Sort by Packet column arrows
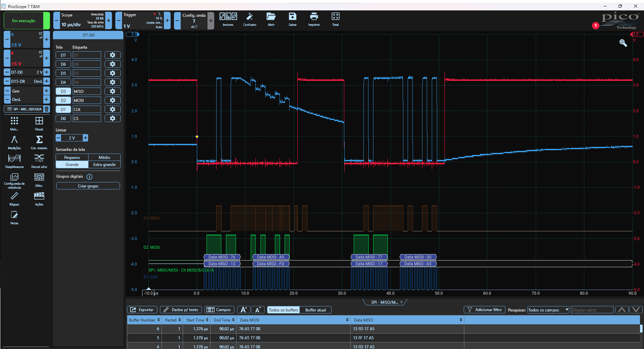 click(x=180, y=320)
